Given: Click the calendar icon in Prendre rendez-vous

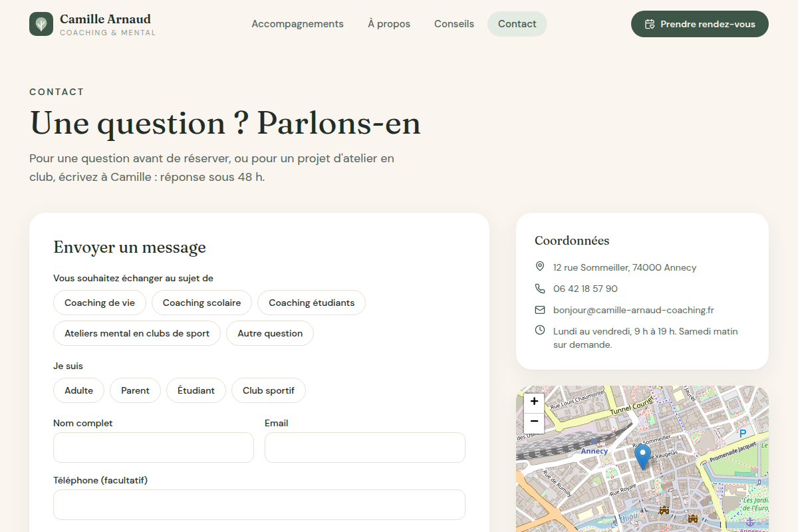Looking at the screenshot, I should pyautogui.click(x=650, y=24).
